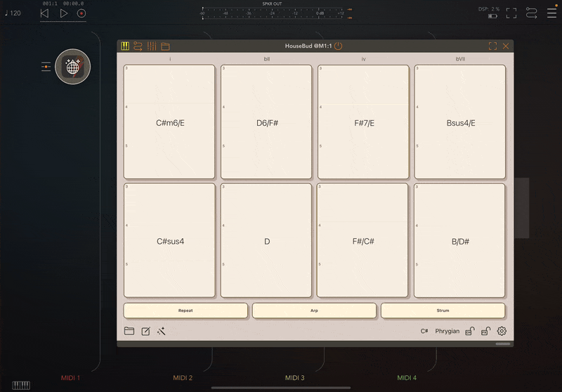Click the edit pencil icon
Viewport: 562px width, 392px height.
tap(146, 331)
